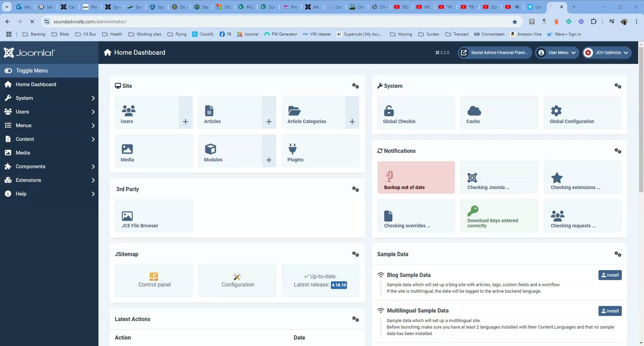Image resolution: width=644 pixels, height=346 pixels.
Task: Expand the Extensions sidebar menu
Action: tap(49, 180)
